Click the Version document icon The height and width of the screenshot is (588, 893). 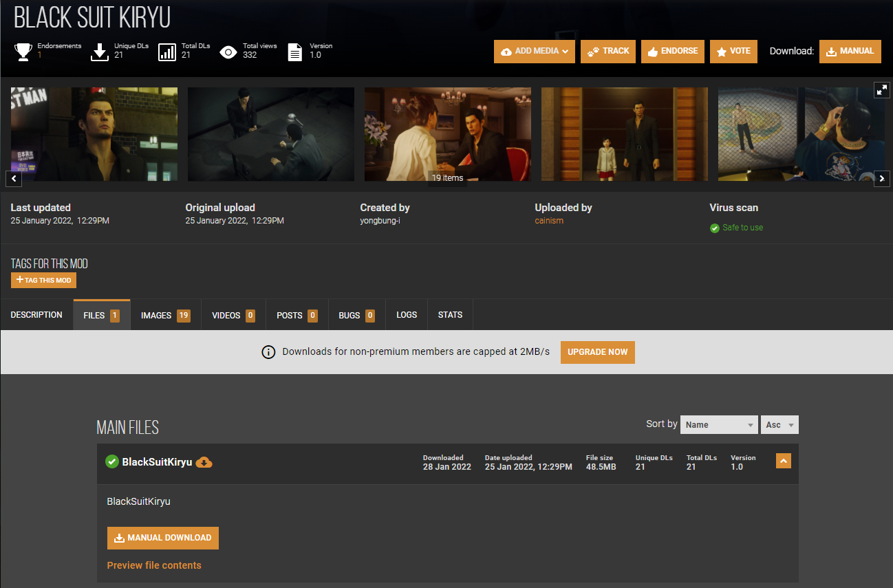pyautogui.click(x=295, y=52)
